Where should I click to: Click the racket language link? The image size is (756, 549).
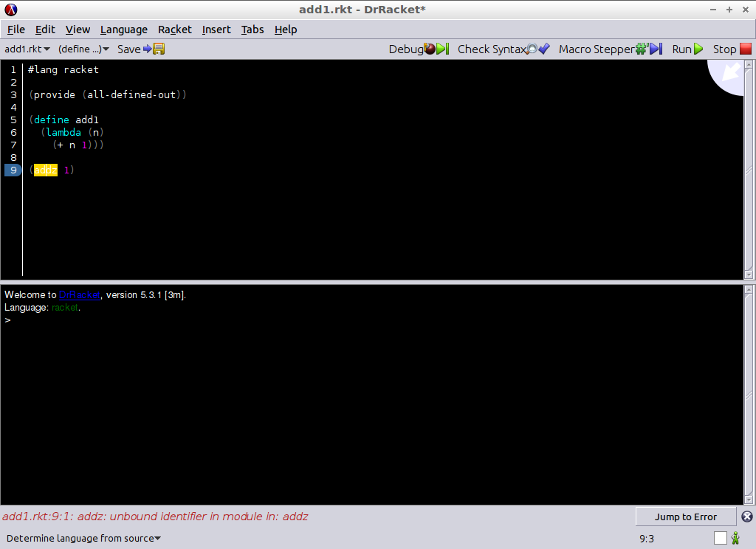click(x=65, y=308)
